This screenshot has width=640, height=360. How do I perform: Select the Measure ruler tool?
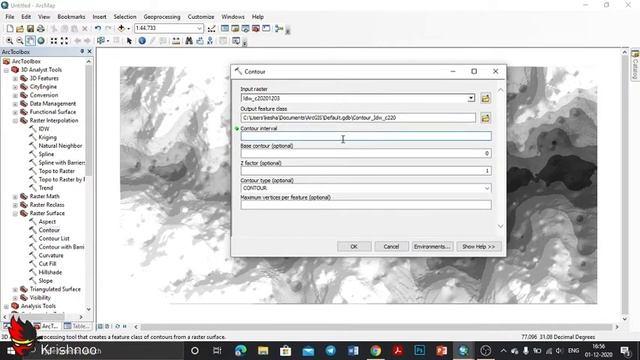tap(176, 41)
